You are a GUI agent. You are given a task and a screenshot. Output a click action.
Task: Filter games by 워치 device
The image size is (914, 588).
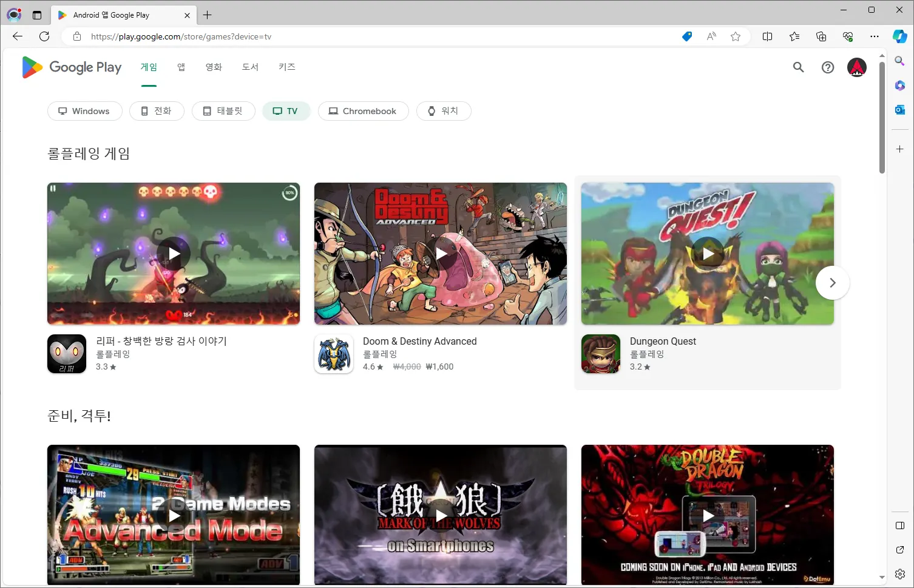coord(444,111)
